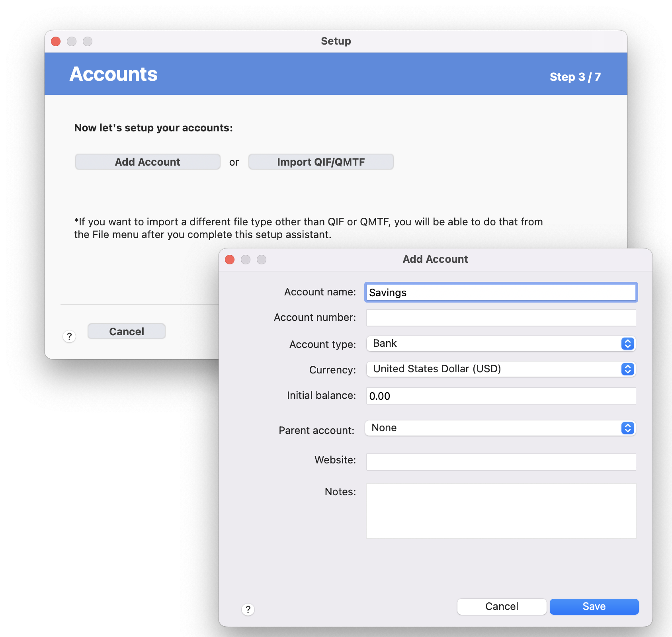Click the Step 3 / 7 indicator text

pos(575,76)
